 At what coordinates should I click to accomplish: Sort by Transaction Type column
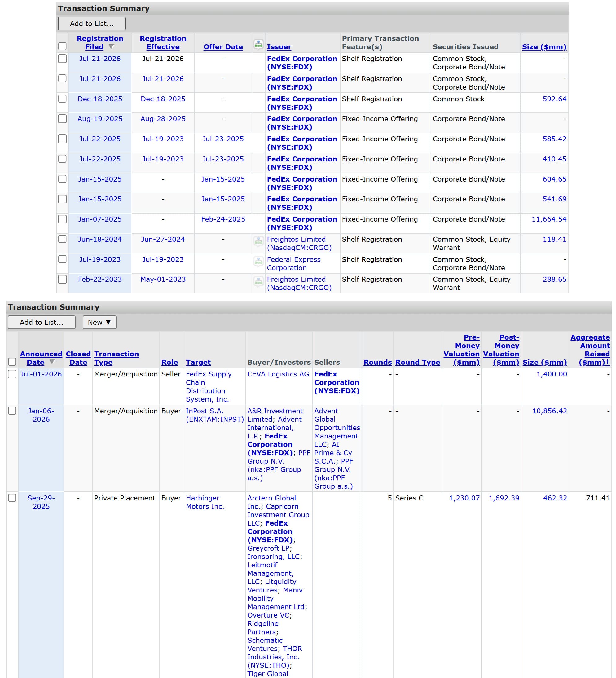tap(116, 358)
